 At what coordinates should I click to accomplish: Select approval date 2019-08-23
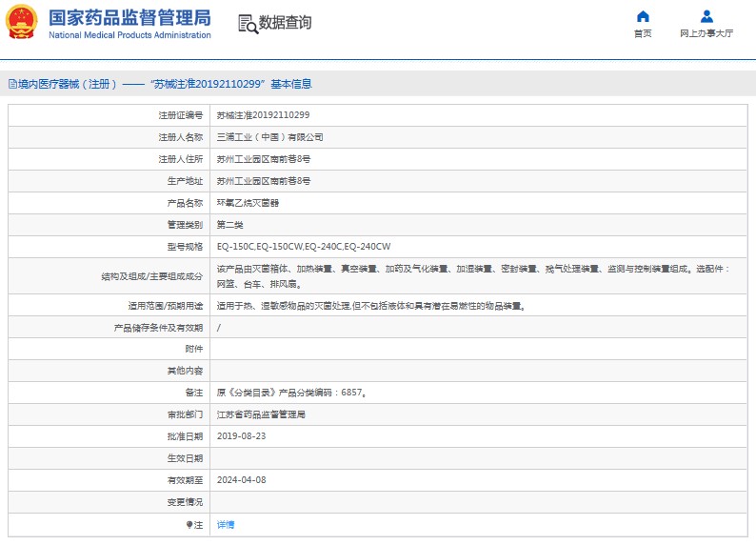click(x=241, y=436)
